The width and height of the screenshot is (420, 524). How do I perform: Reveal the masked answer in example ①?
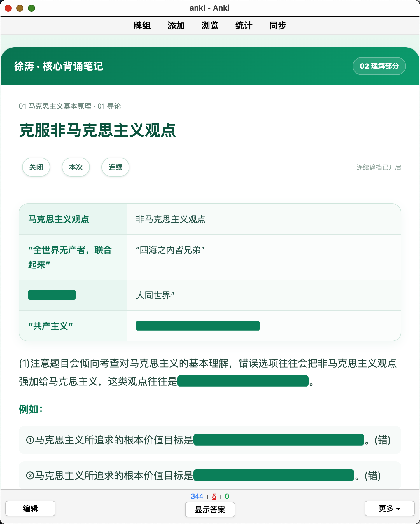pos(279,440)
